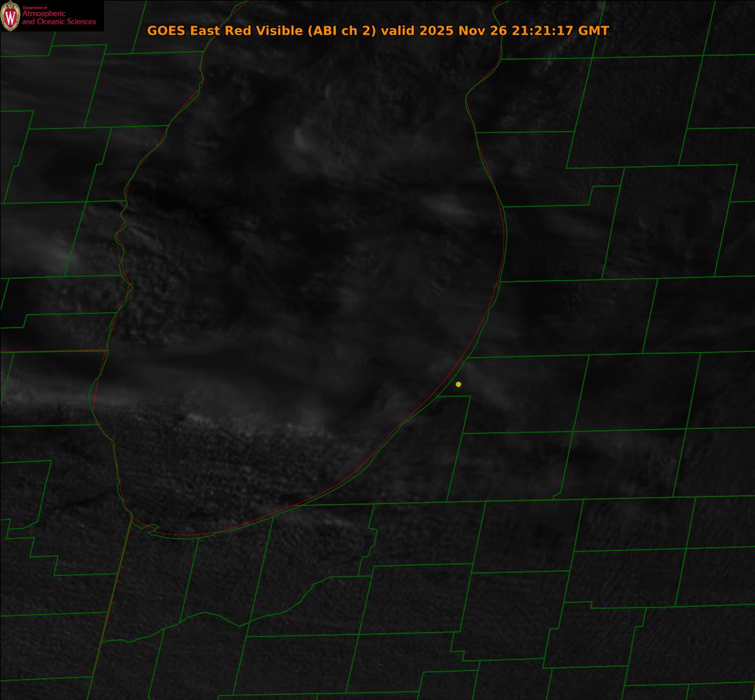Screen dimensions: 755x700
Task: Click the red dotted horizontal state border west of the lake
Action: click(x=51, y=351)
